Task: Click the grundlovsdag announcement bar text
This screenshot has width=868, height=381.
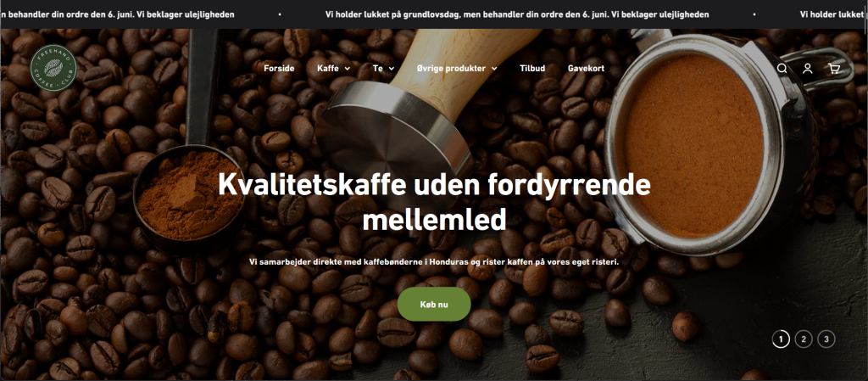Action: coord(517,14)
